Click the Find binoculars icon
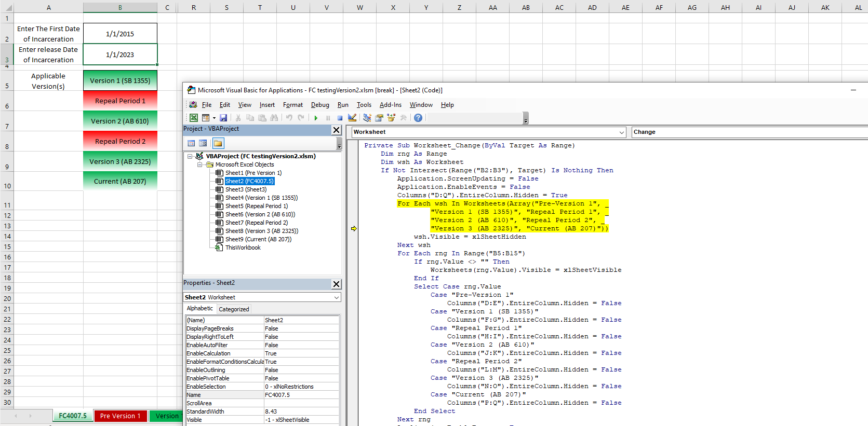Image resolution: width=868 pixels, height=426 pixels. (274, 118)
